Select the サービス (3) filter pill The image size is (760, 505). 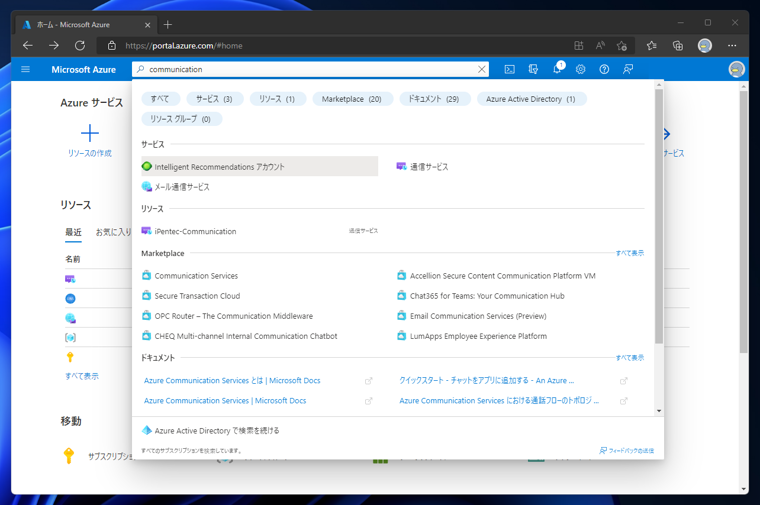click(214, 99)
